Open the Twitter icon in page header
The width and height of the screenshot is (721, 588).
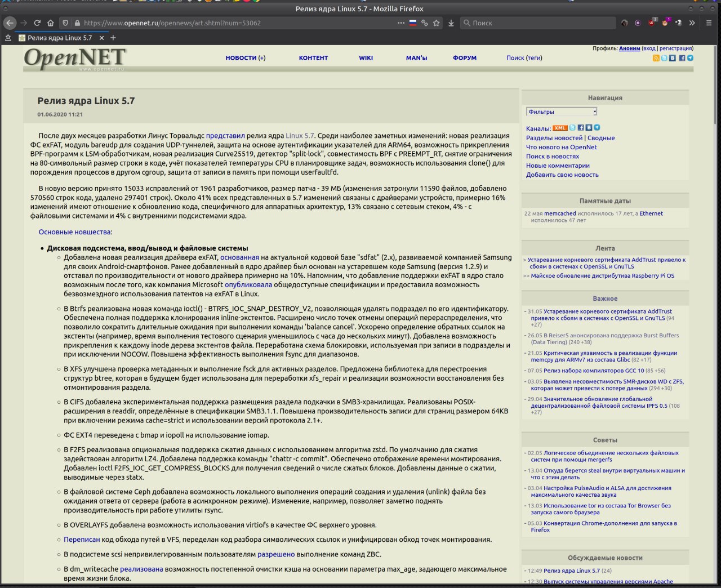coord(664,58)
